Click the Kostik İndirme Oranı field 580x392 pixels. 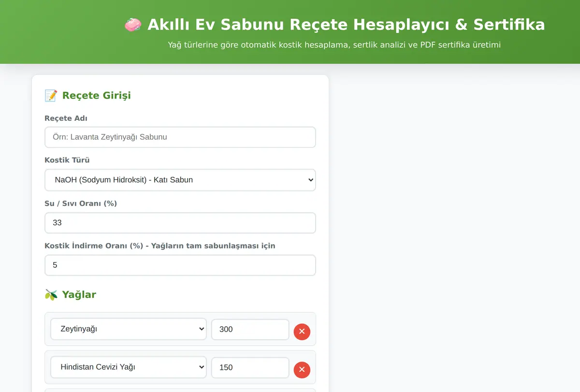click(x=180, y=265)
